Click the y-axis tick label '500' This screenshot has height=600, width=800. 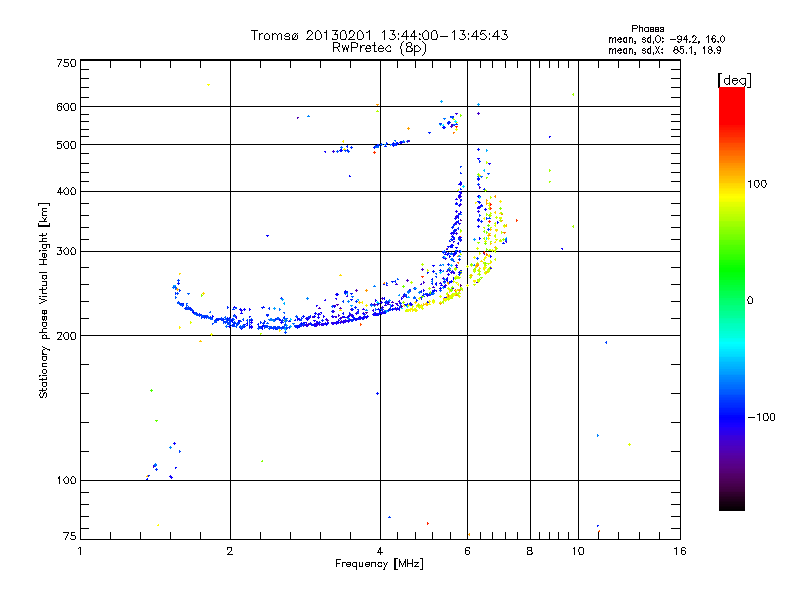tap(67, 145)
